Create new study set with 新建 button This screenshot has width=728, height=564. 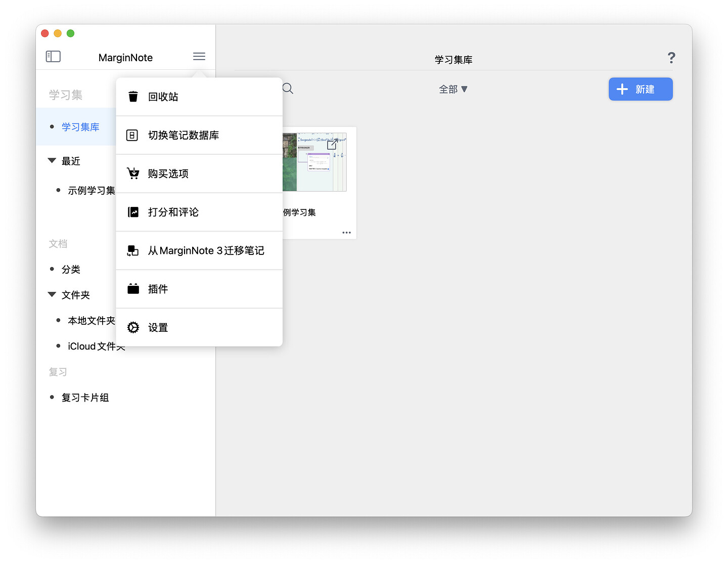point(641,89)
